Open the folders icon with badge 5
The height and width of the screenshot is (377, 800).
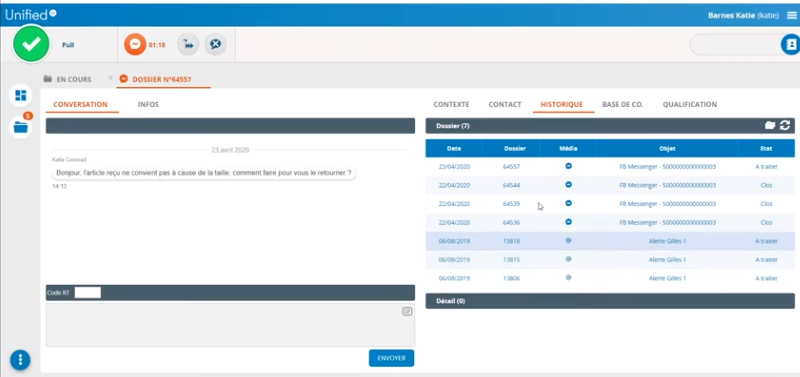tap(21, 127)
